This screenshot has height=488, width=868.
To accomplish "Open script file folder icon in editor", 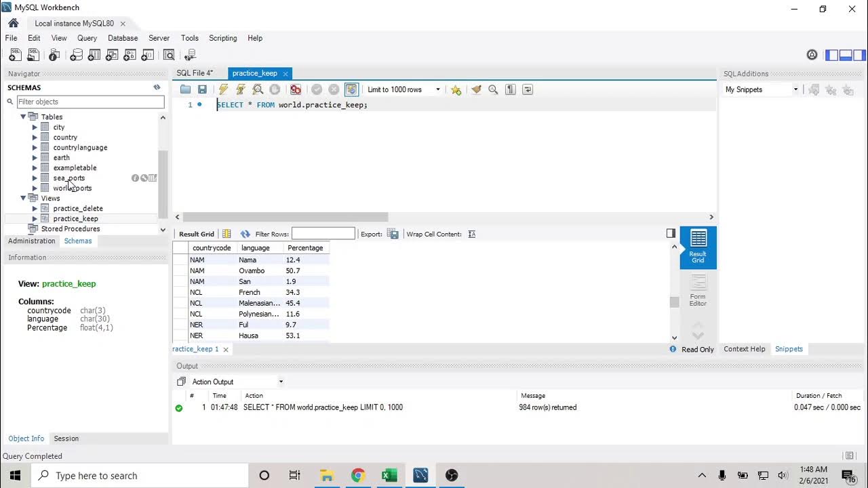I will [185, 89].
